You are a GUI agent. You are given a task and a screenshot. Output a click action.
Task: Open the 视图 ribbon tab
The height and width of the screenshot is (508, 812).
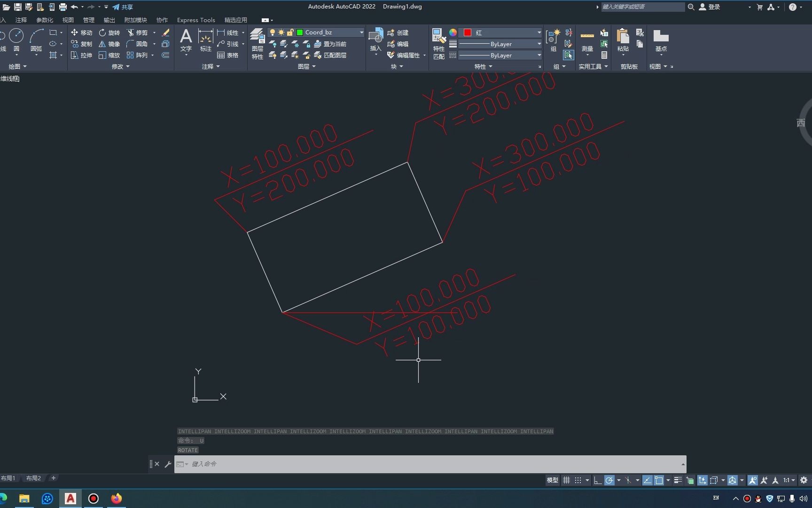click(68, 20)
